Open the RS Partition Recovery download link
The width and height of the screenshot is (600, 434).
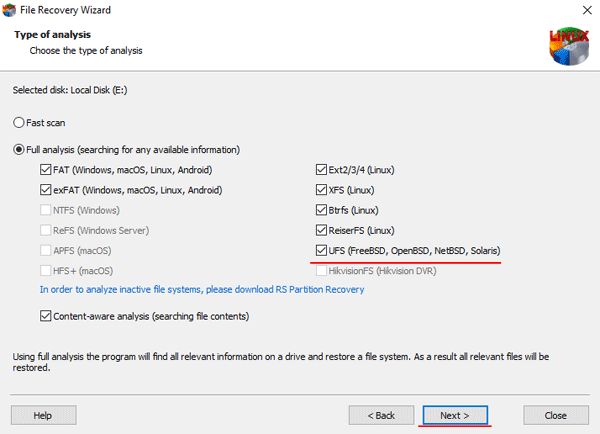tap(202, 290)
